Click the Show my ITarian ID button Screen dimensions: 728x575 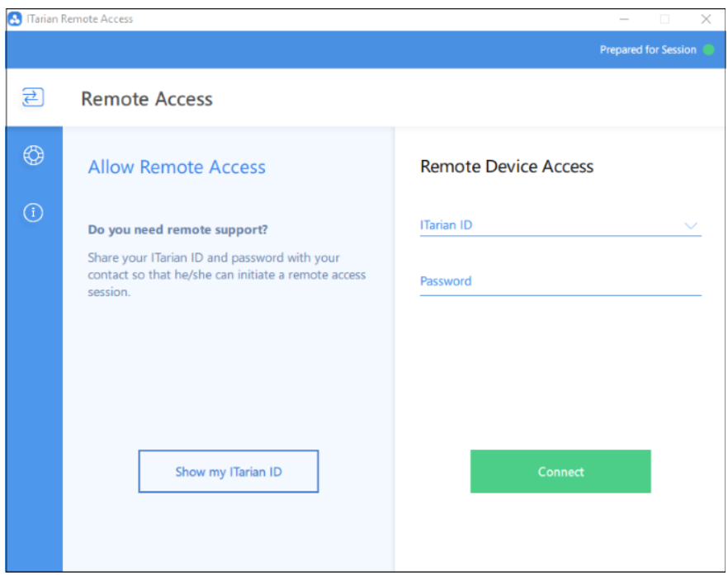click(x=228, y=472)
